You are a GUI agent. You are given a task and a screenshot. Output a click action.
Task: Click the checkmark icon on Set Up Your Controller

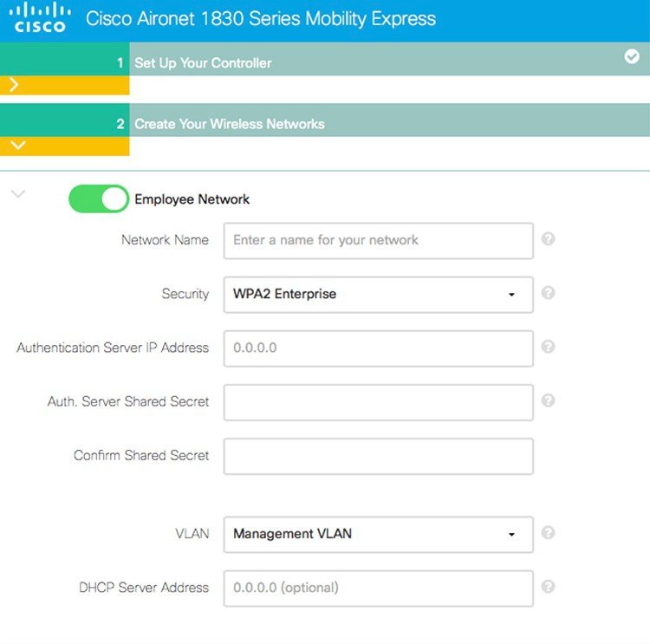(632, 56)
